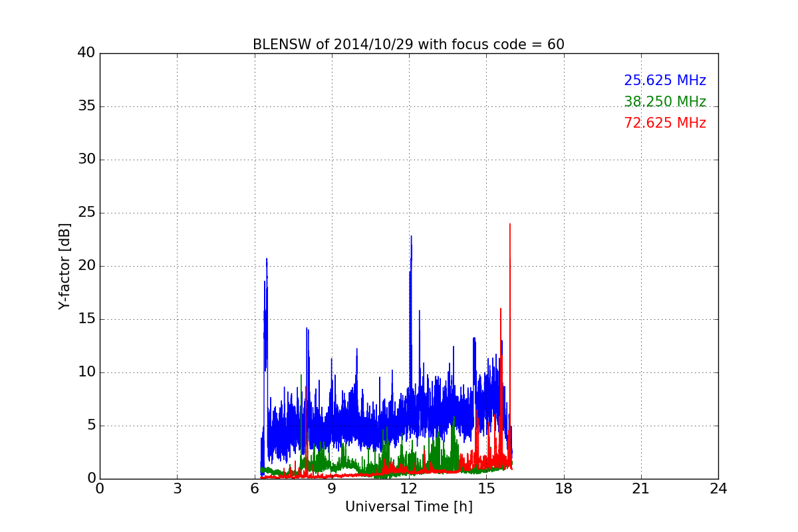
Task: Click the x-axis tick label 18
Action: coord(564,489)
